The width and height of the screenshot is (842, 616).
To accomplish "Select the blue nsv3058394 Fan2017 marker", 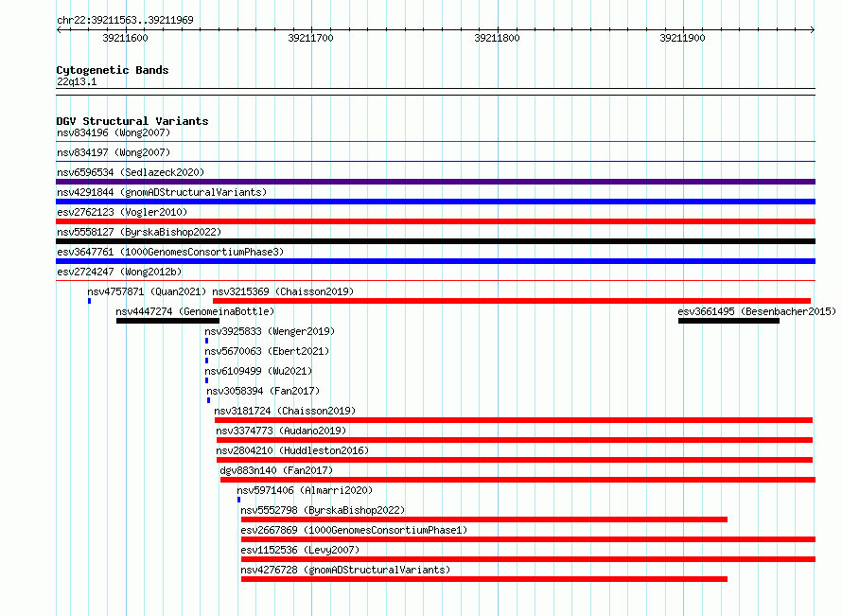I will (x=209, y=400).
